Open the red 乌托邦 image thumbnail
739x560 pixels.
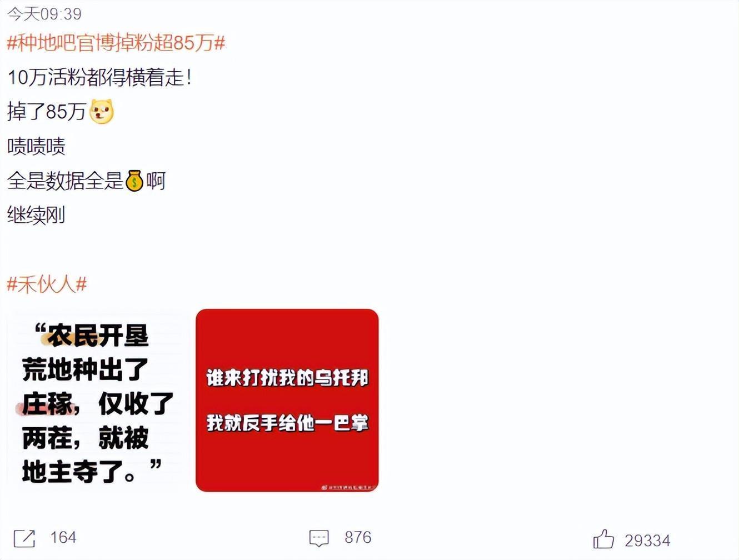click(287, 401)
